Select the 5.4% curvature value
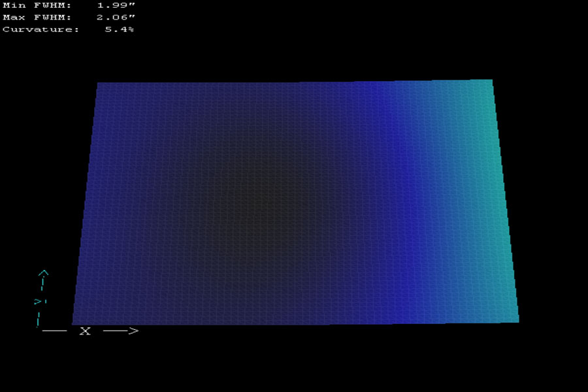 tap(120, 29)
